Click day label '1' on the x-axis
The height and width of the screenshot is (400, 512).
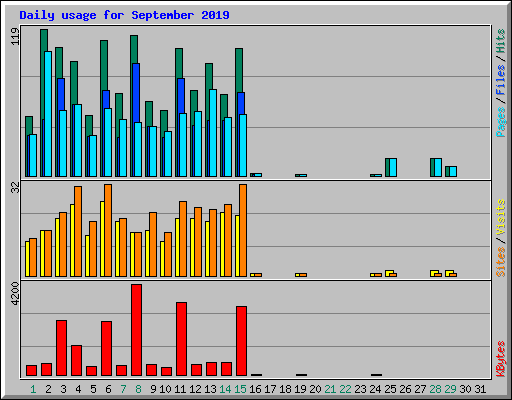(33, 389)
